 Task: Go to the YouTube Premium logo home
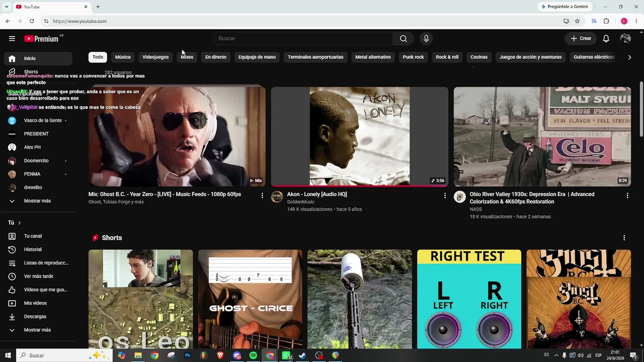coord(41,39)
